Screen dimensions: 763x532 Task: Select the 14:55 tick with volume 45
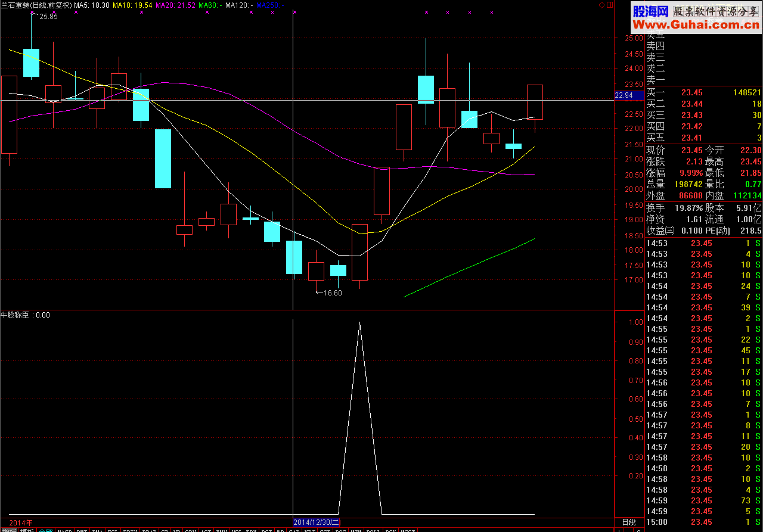coord(704,350)
